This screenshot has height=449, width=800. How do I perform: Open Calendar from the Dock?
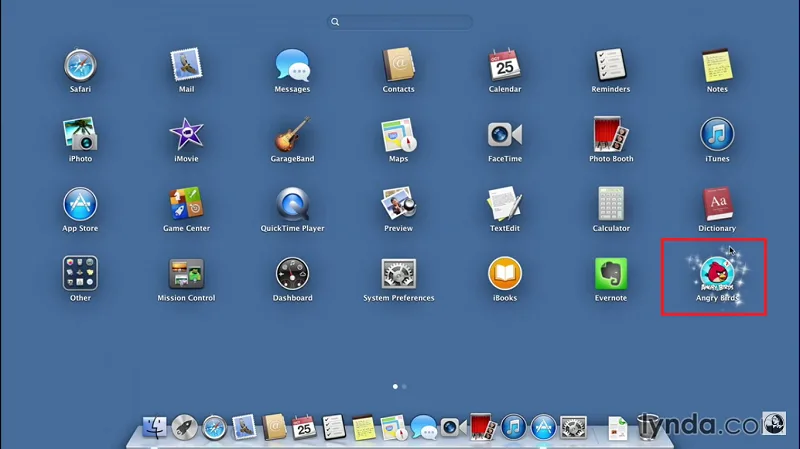pos(304,428)
